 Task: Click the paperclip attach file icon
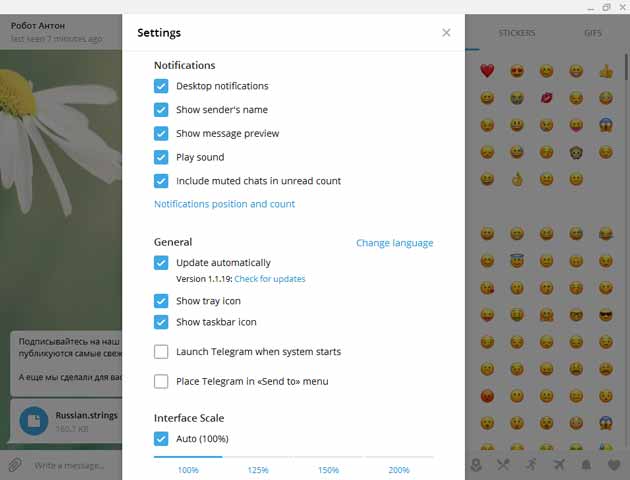coord(14,465)
